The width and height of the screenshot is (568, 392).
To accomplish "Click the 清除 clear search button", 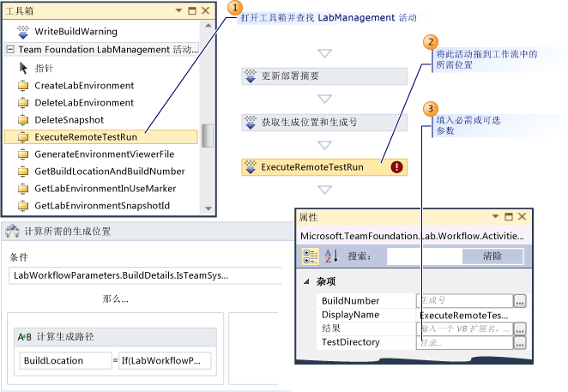I will pyautogui.click(x=492, y=256).
